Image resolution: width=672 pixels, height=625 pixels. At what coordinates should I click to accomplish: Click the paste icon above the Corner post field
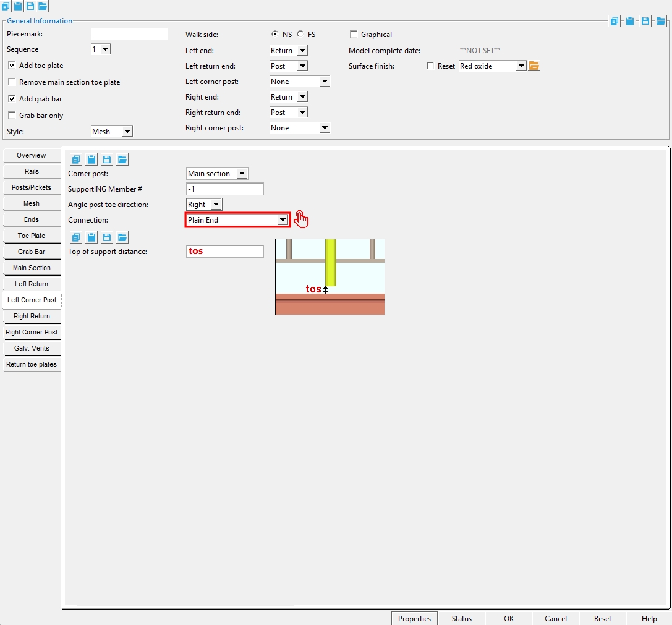point(91,159)
